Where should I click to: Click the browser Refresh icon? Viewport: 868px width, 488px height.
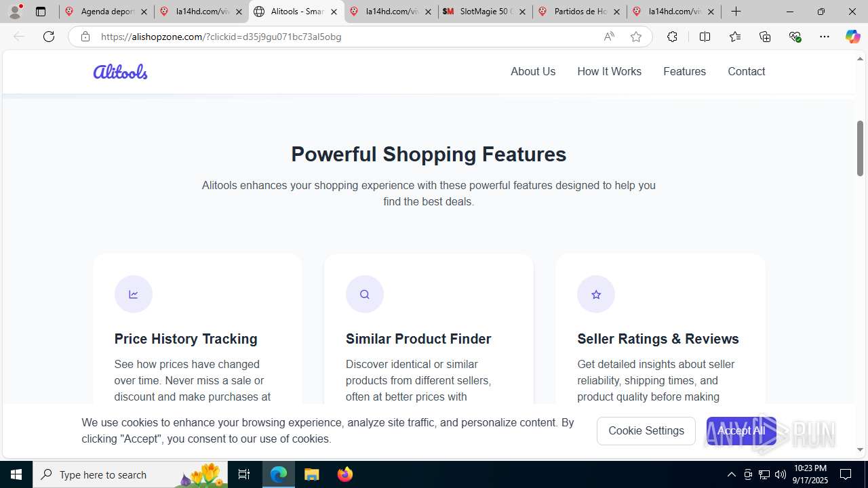click(49, 37)
